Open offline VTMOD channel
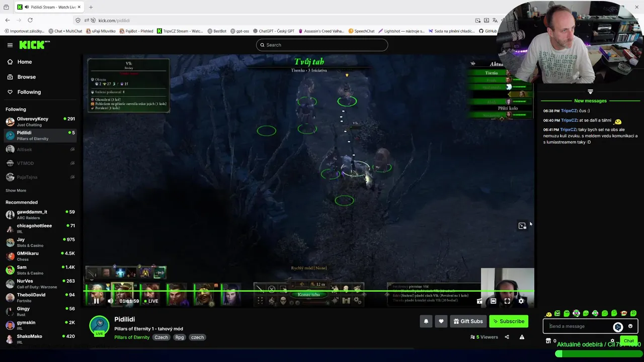The height and width of the screenshot is (362, 644). click(41, 163)
